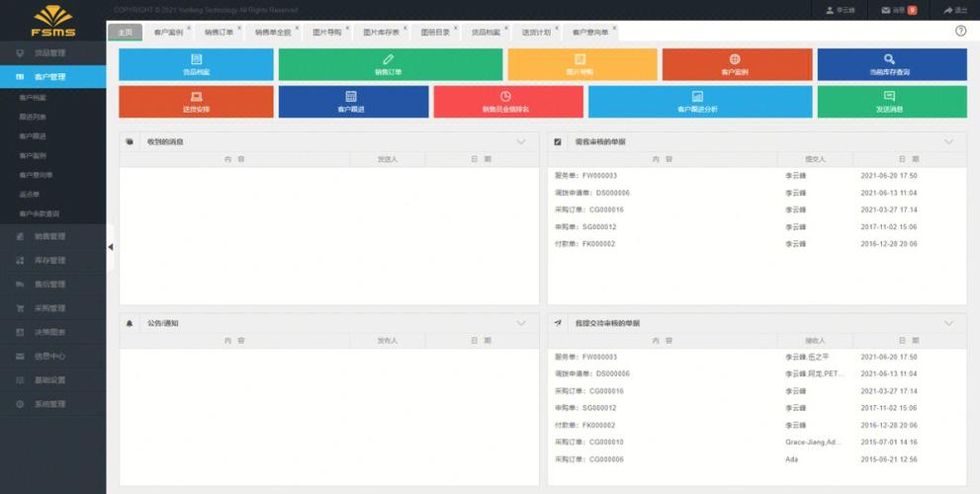Open the red 销售员业绩排名 tile
This screenshot has width=980, height=494.
click(x=508, y=102)
